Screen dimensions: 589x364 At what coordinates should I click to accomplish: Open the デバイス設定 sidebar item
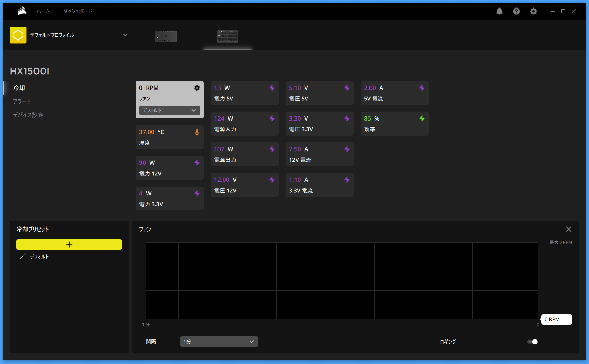click(28, 115)
